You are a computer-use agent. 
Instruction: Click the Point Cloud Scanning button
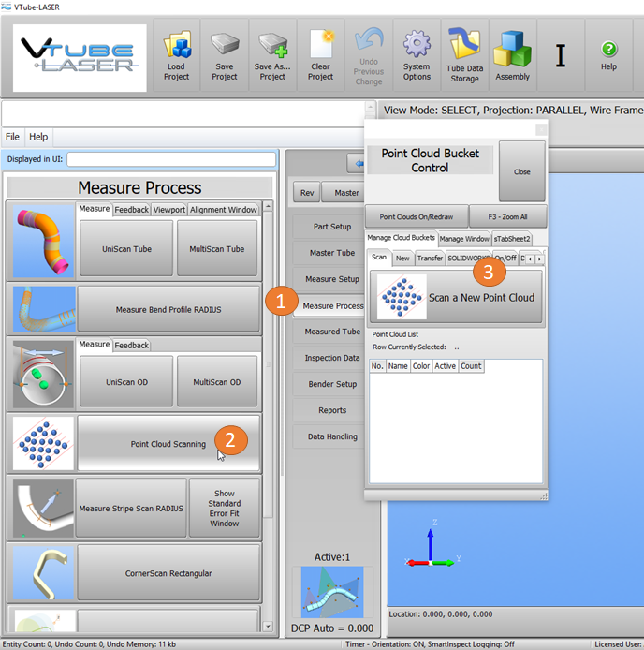coord(168,444)
